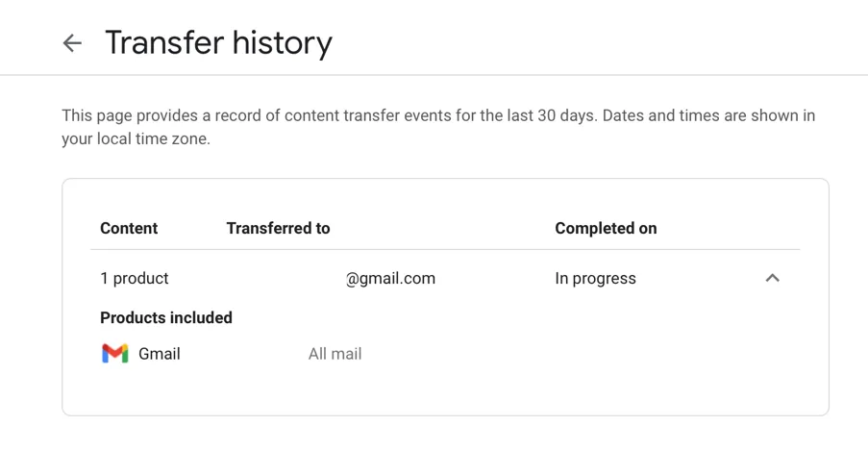868x450 pixels.
Task: Click the "Transferred to" column header
Action: (x=278, y=229)
